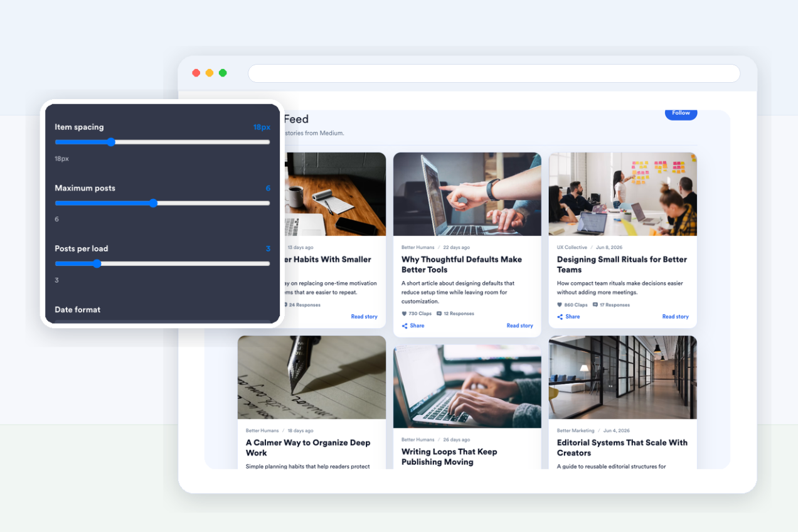The width and height of the screenshot is (798, 532).
Task: Click the title A Calmer Way to Organize Deep Work
Action: [308, 447]
